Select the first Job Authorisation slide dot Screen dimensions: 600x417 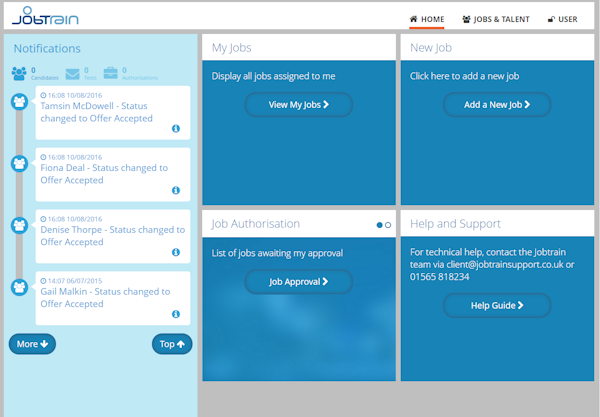[379, 225]
